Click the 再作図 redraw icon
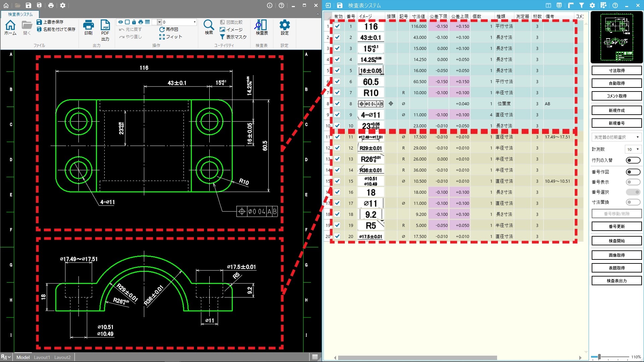This screenshot has height=362, width=644. 162,29
